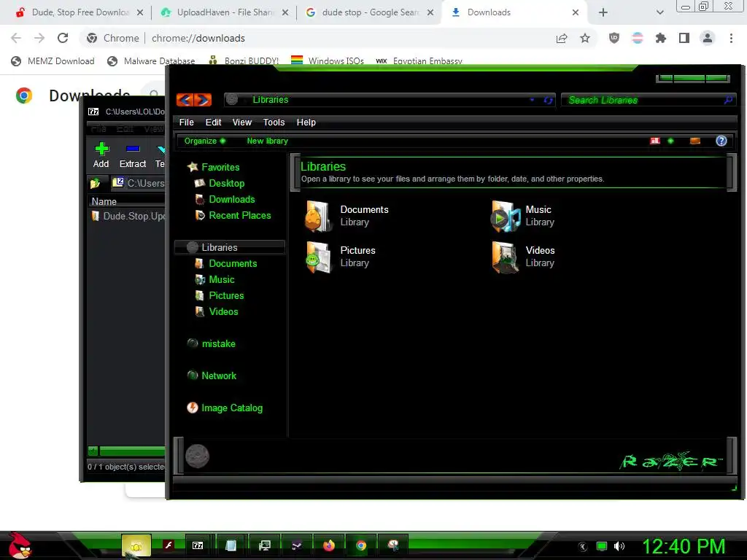Toggle Chrome side panel icon
This screenshot has width=747, height=560.
684,38
